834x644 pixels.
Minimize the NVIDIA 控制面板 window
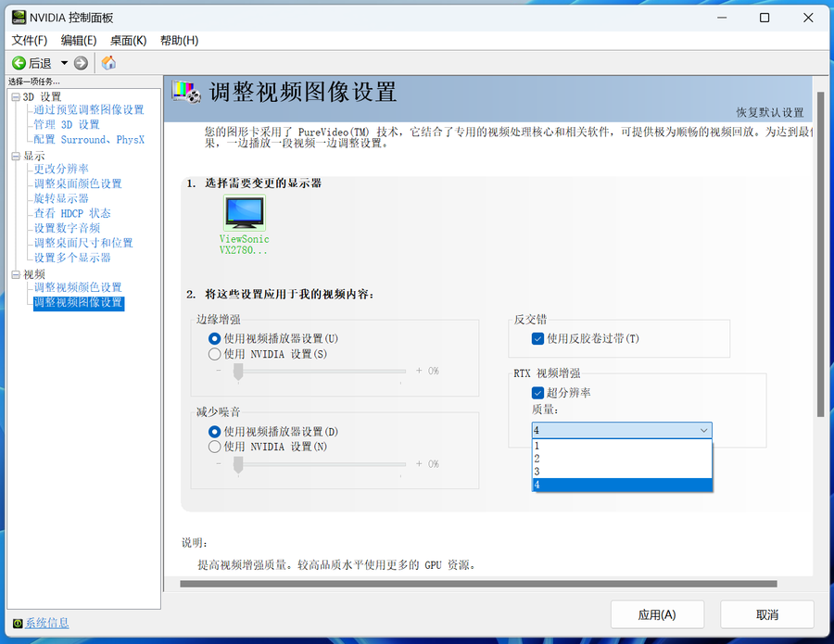[722, 18]
